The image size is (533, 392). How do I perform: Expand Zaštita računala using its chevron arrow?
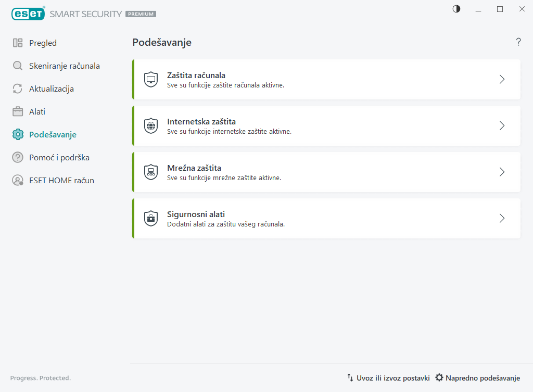pyautogui.click(x=502, y=80)
